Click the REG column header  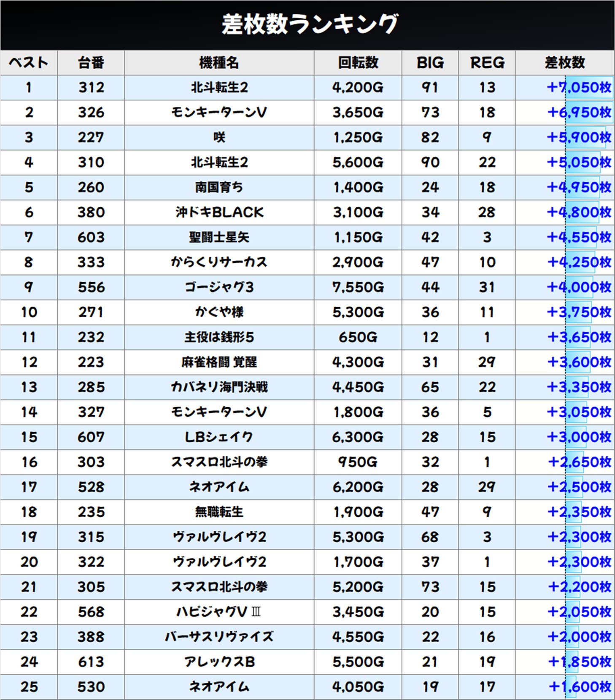487,63
